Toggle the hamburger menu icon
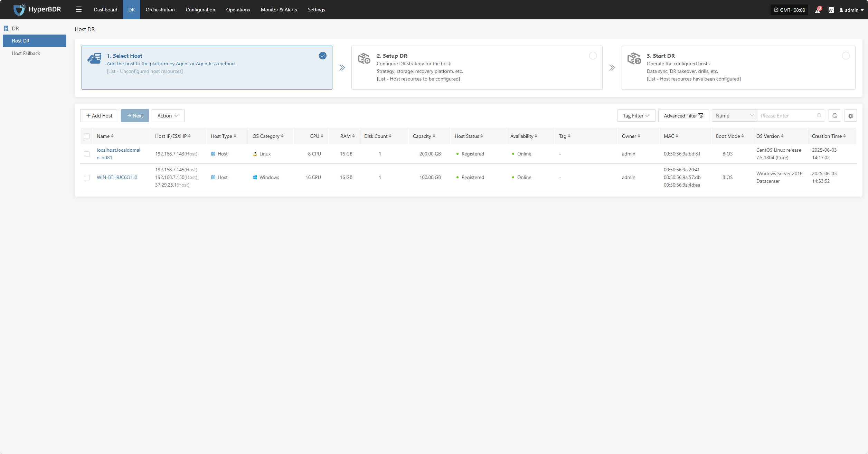Viewport: 868px width, 454px height. coord(79,10)
